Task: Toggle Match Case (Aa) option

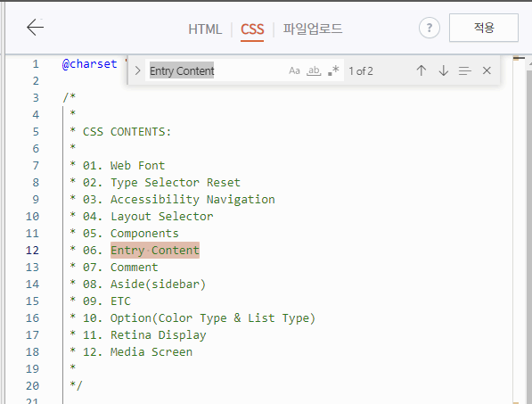Action: (x=294, y=70)
